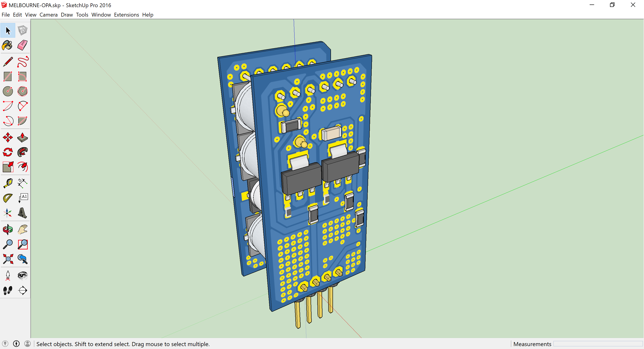Open the Edit menu
Viewport: 644px width, 349px height.
(17, 15)
